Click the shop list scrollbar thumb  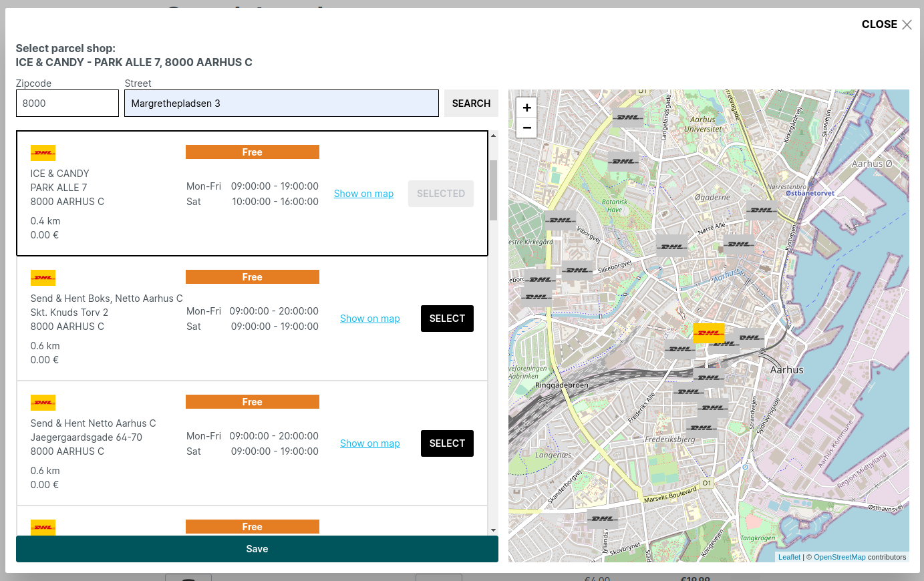pyautogui.click(x=493, y=190)
